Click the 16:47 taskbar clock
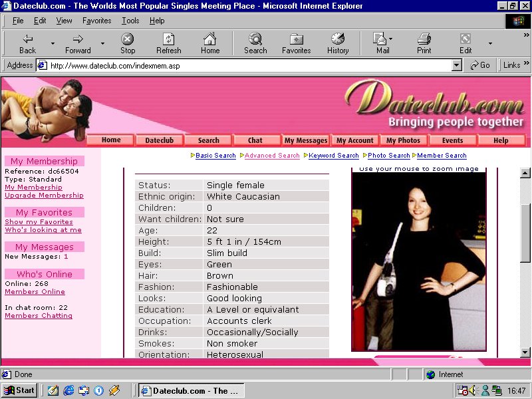This screenshot has height=399, width=532. 517,391
